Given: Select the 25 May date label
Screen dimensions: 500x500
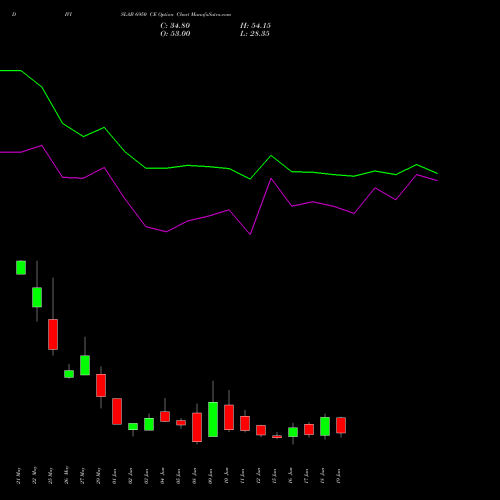Looking at the screenshot, I should 51,476.
